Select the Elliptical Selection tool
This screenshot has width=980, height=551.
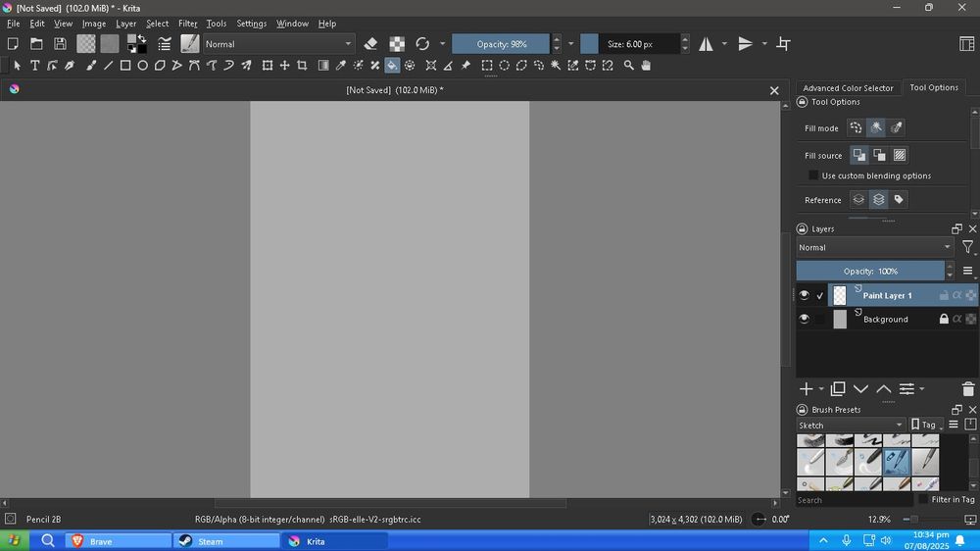tap(505, 65)
